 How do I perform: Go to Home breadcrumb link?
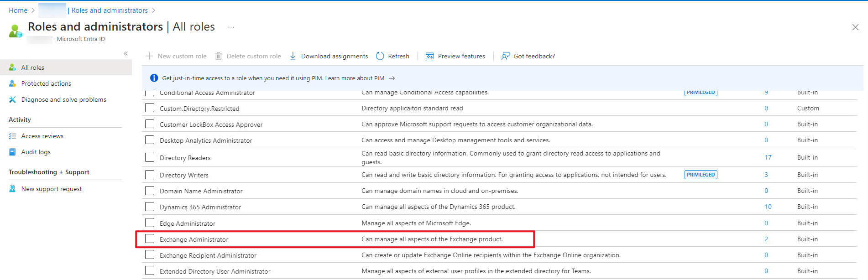coord(18,10)
